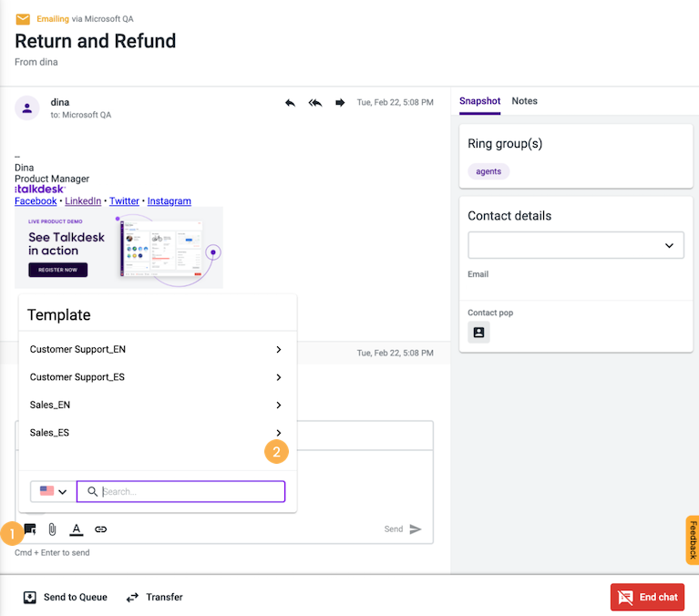
Task: Click the Send to Queue button
Action: click(65, 597)
